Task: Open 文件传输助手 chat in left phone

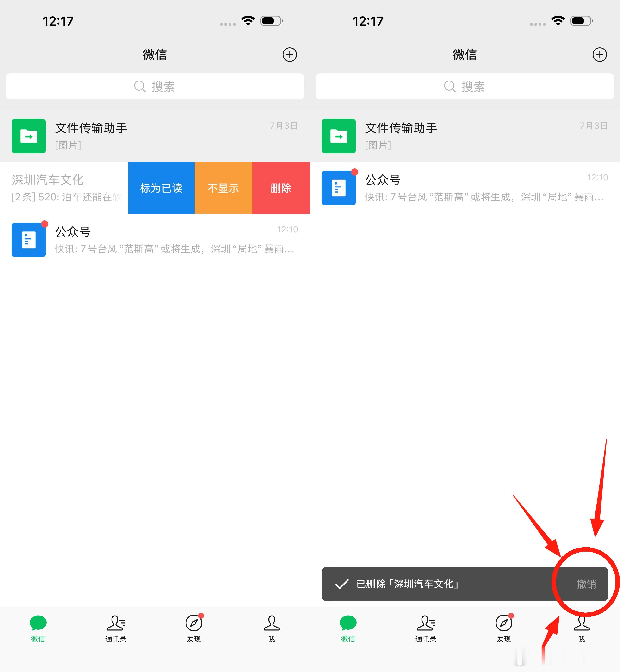Action: pyautogui.click(x=155, y=136)
